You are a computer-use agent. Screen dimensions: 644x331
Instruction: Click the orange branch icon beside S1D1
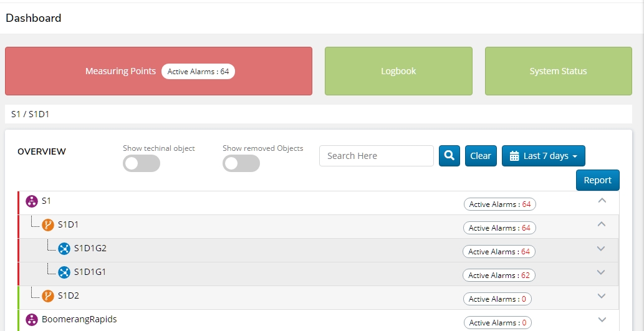(48, 225)
